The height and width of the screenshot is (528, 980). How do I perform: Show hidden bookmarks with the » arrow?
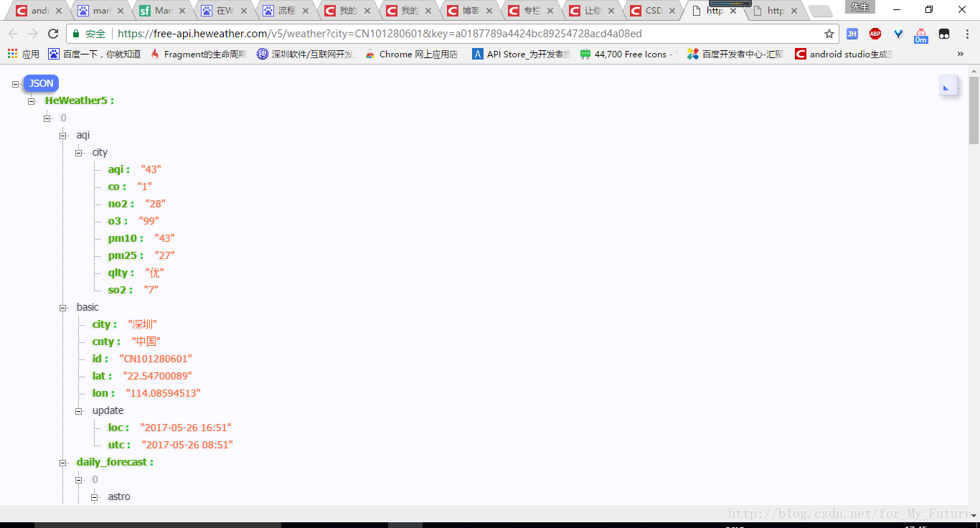(x=961, y=54)
